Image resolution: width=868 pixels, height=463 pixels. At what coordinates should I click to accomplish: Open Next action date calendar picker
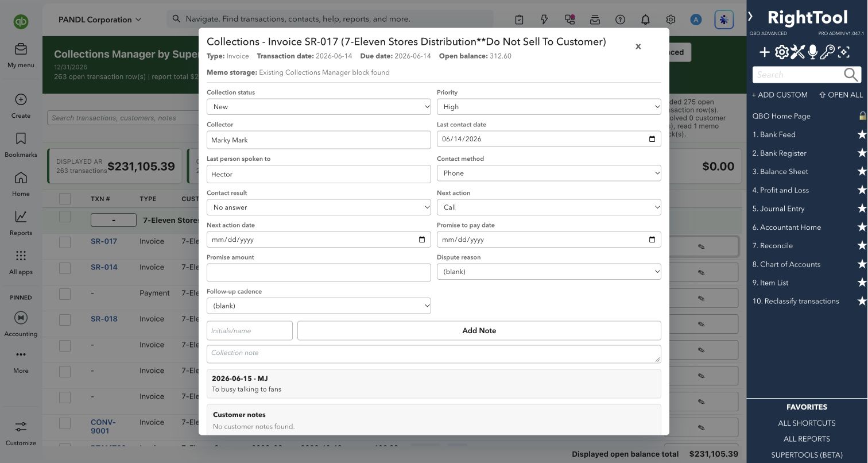tap(422, 240)
